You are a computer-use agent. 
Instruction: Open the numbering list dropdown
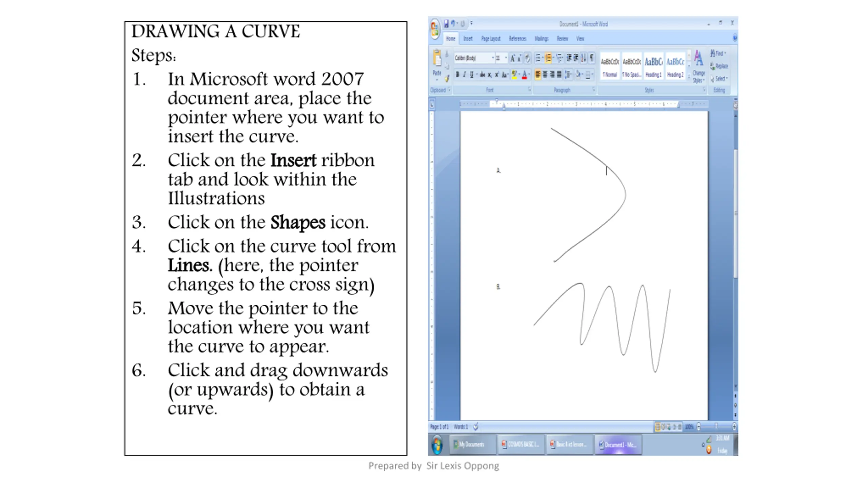click(553, 58)
